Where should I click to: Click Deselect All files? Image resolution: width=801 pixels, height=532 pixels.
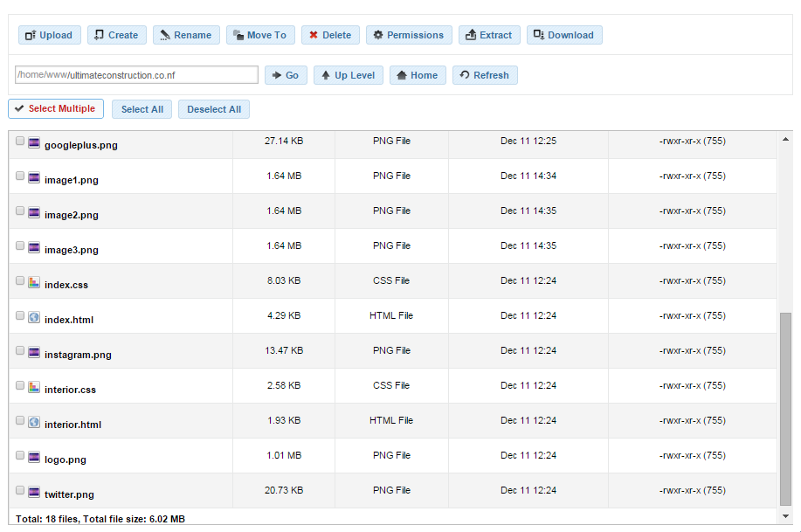213,109
